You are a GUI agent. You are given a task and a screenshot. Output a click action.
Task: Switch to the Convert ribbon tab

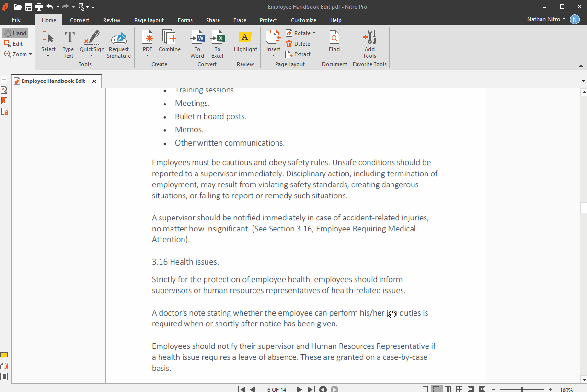(x=80, y=20)
